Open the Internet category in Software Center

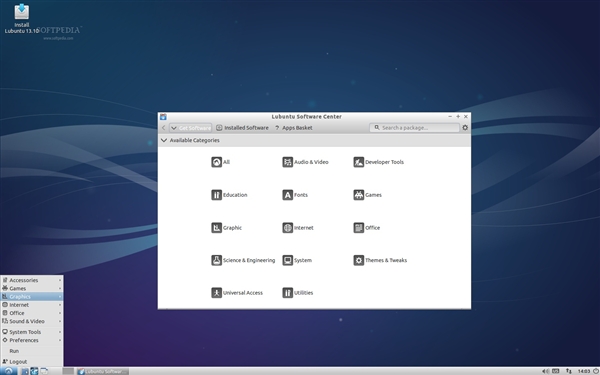[298, 228]
